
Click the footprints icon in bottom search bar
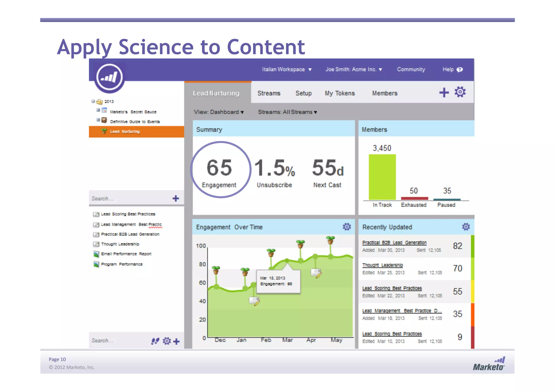155,341
